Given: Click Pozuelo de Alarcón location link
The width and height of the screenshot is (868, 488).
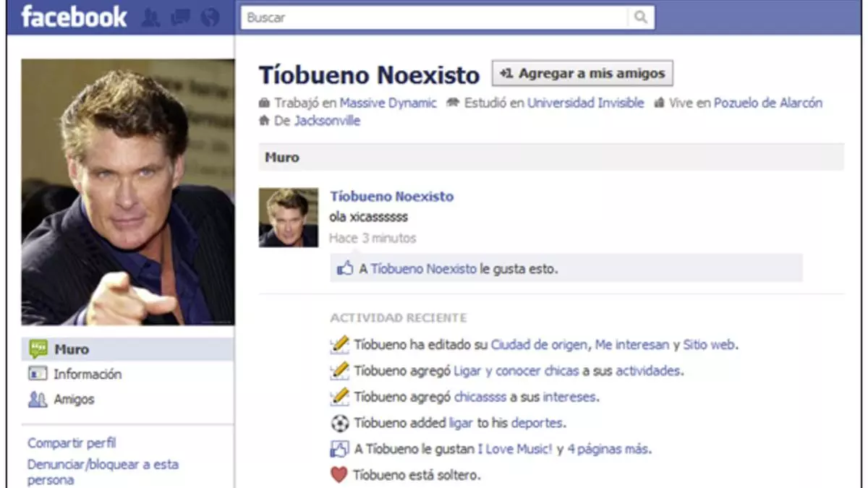Looking at the screenshot, I should coord(767,103).
